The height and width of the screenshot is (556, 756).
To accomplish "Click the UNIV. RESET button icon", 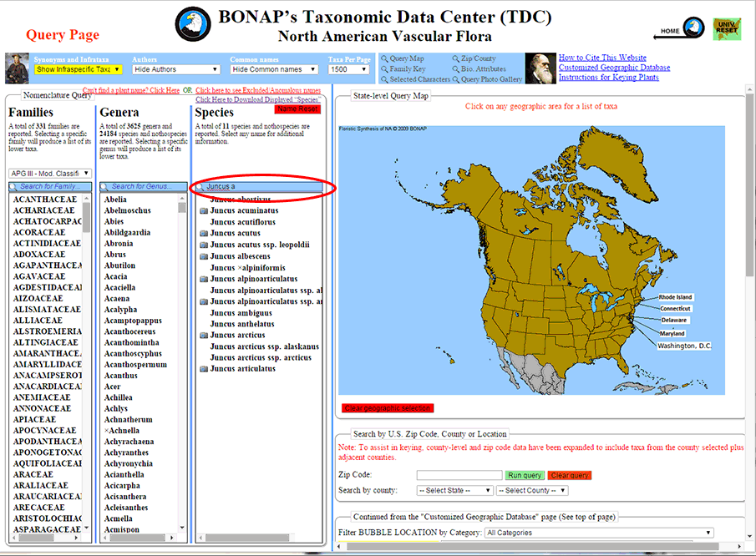I will click(x=727, y=28).
